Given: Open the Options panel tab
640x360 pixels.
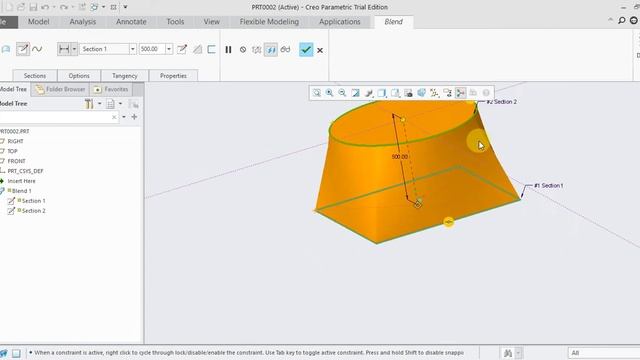Looking at the screenshot, I should pos(79,76).
